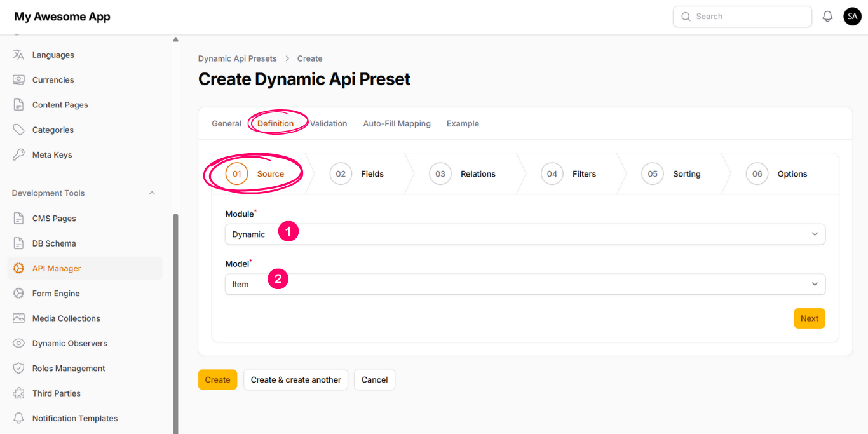868x434 pixels.
Task: Collapse the Development Tools section
Action: [x=152, y=193]
